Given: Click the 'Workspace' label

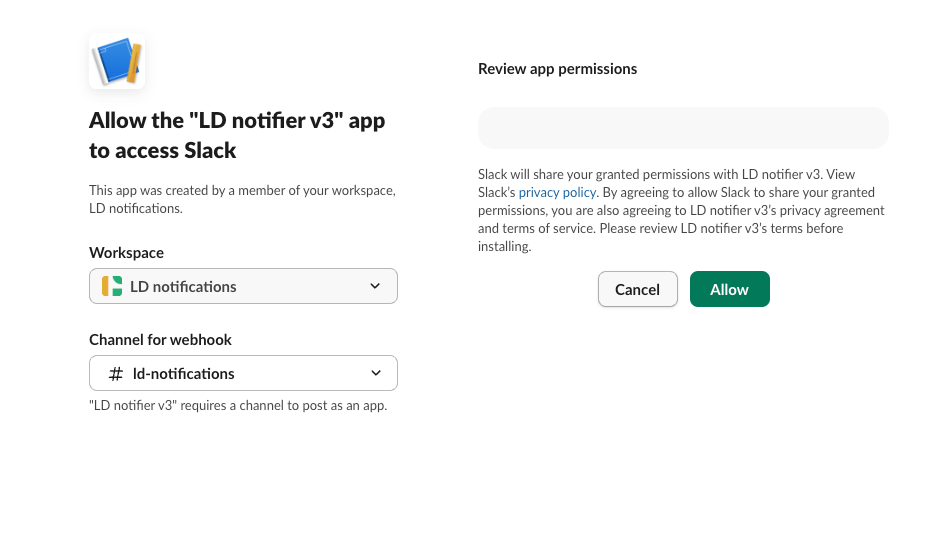Looking at the screenshot, I should [x=126, y=253].
